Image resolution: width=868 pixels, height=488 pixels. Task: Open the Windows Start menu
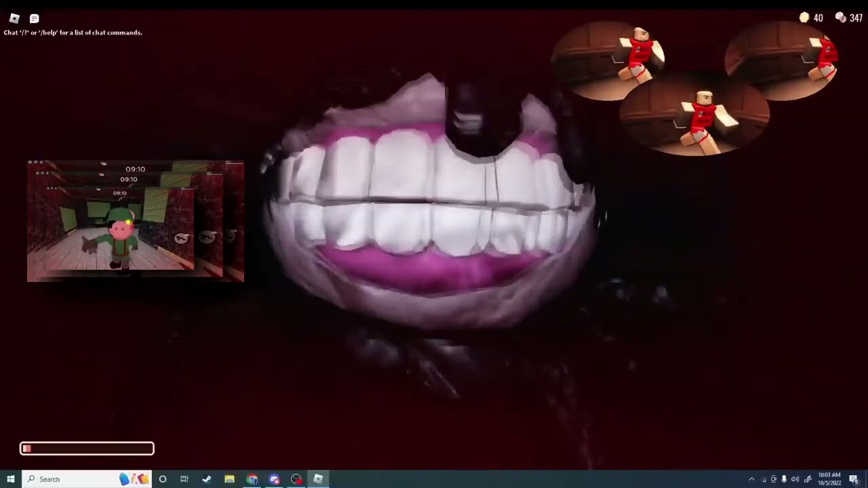(x=10, y=479)
